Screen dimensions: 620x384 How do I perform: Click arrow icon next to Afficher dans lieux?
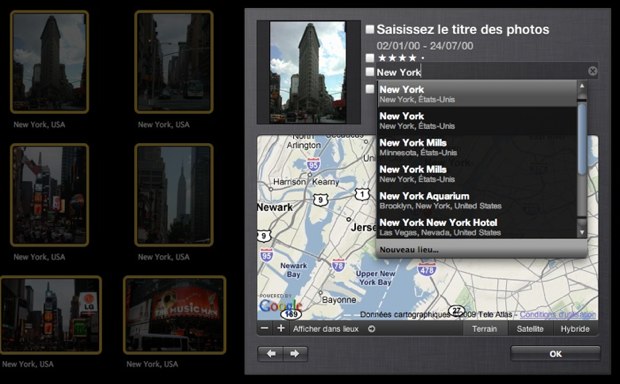[x=371, y=329]
